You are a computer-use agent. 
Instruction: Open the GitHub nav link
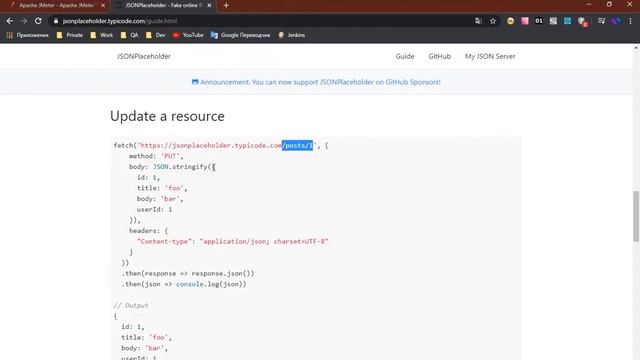440,56
